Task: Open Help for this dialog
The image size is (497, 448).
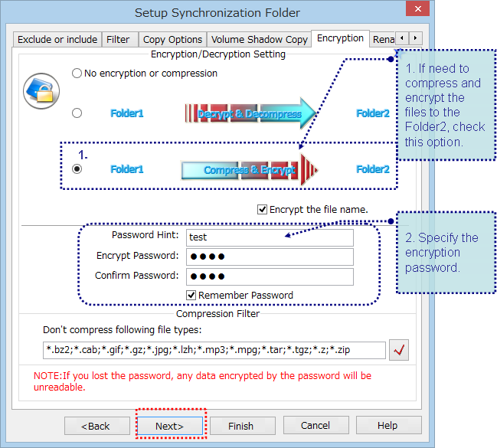Action: [x=389, y=425]
